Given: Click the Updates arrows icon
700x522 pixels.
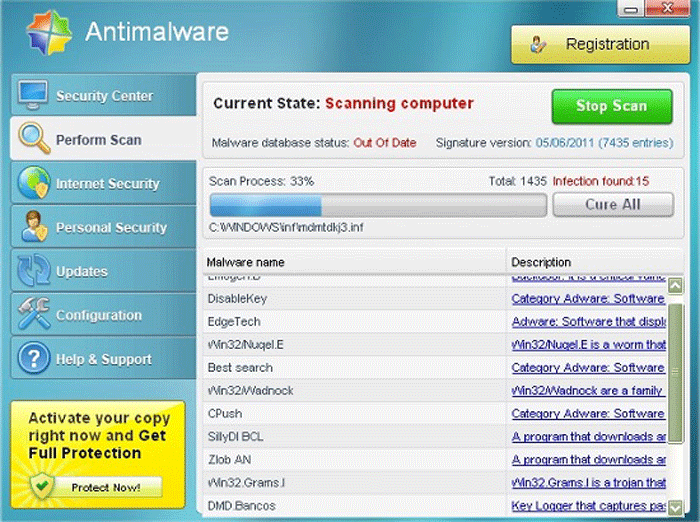Looking at the screenshot, I should coord(32,271).
